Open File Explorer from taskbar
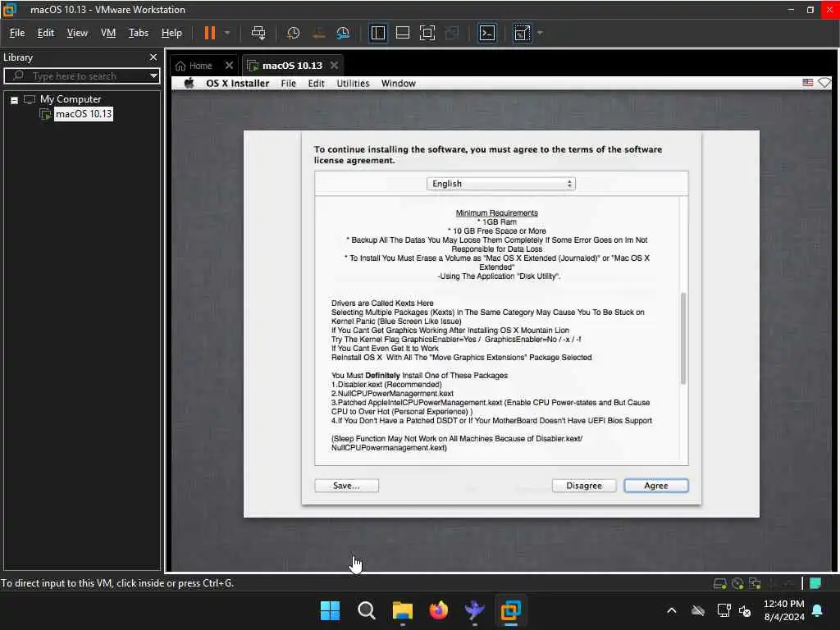Viewport: 840px width, 630px height. coord(402,610)
